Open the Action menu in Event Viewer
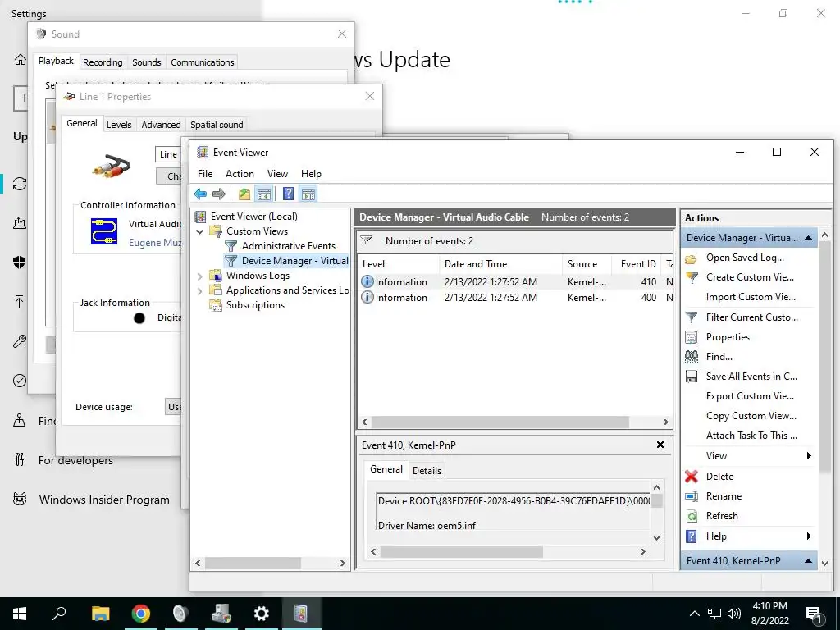Viewport: 840px width, 630px height. coord(240,174)
